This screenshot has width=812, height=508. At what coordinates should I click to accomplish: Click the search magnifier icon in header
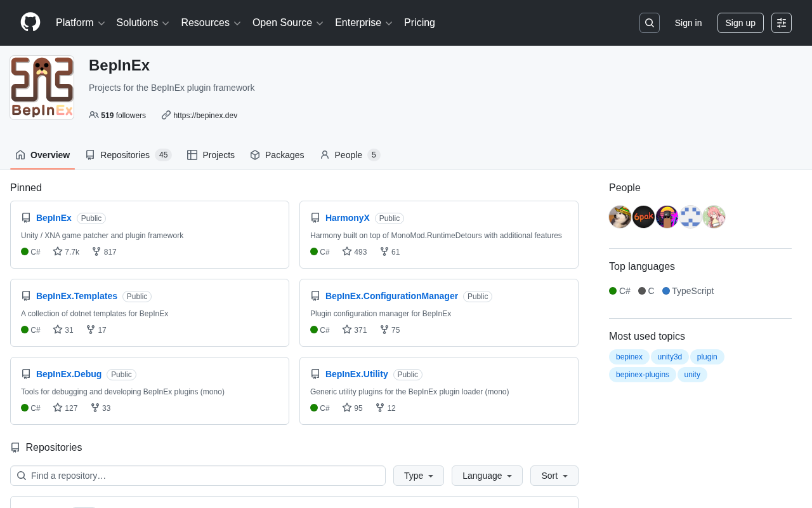(649, 23)
